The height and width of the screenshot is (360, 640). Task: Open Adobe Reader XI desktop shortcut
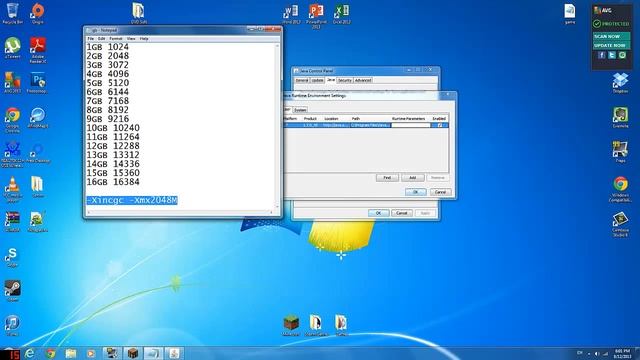(38, 50)
